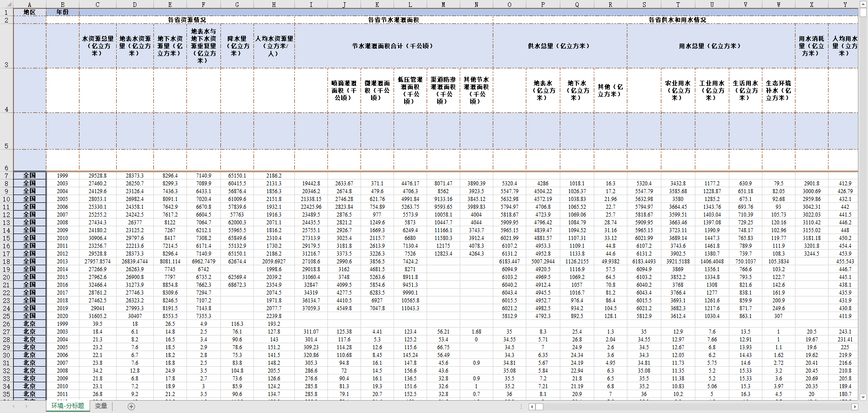Select row 7 header

tap(6, 176)
